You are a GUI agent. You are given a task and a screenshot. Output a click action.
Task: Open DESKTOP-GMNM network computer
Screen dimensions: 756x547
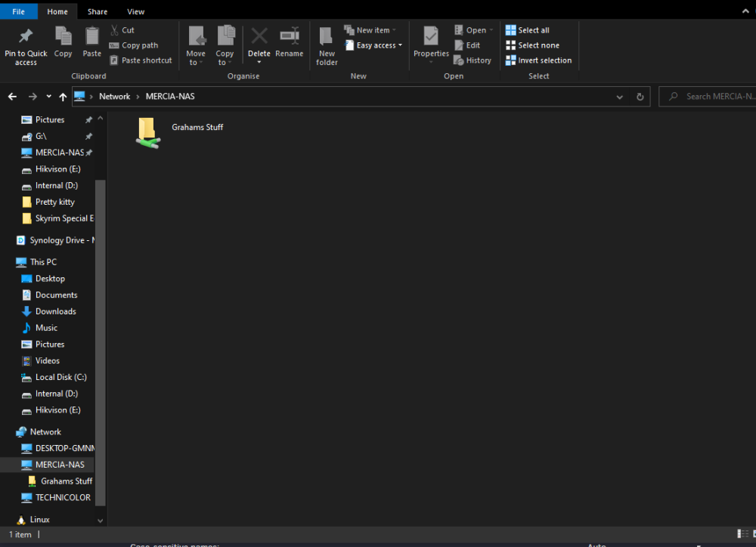(64, 448)
